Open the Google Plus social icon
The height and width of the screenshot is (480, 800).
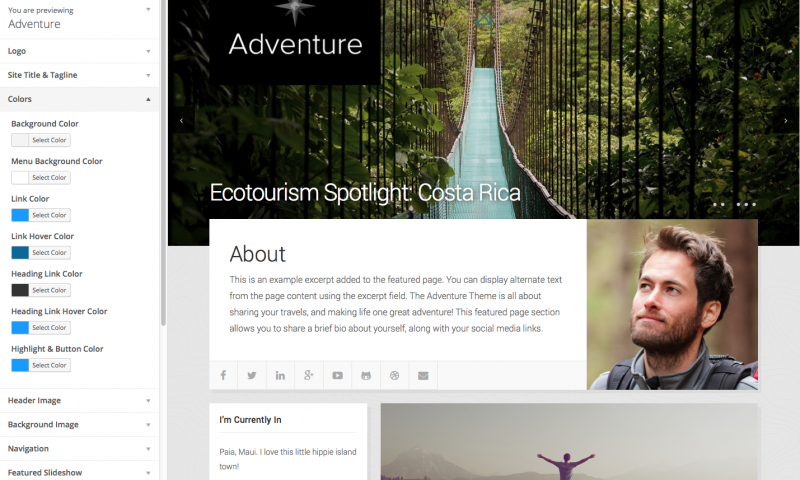tap(309, 375)
